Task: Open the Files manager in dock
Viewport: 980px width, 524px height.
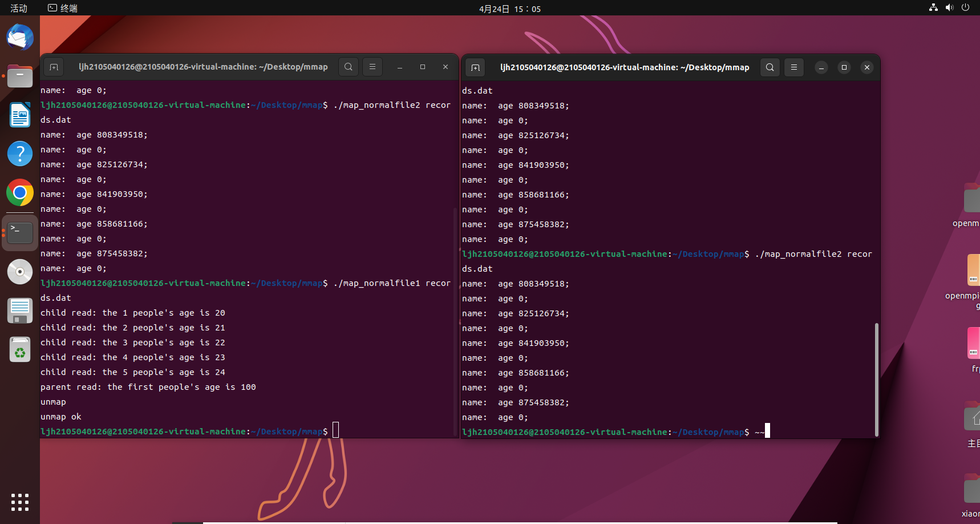Action: pos(20,76)
